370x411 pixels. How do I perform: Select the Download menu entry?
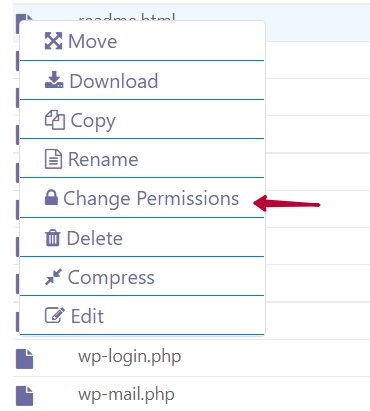tap(142, 80)
